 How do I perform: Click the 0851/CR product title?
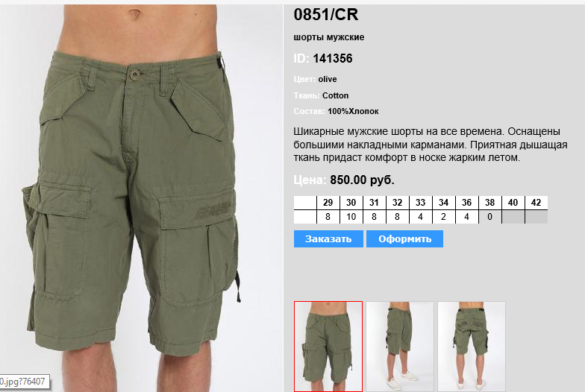click(325, 15)
